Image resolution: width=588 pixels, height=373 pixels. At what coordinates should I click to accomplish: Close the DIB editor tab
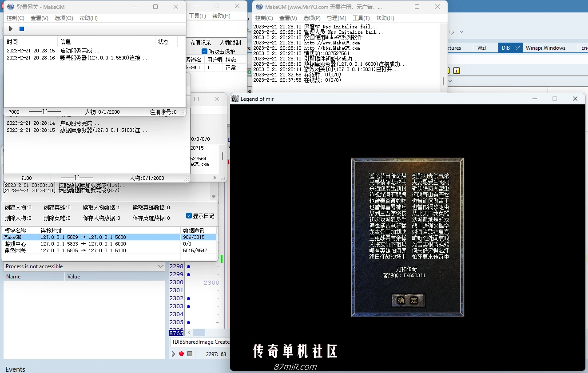point(517,48)
